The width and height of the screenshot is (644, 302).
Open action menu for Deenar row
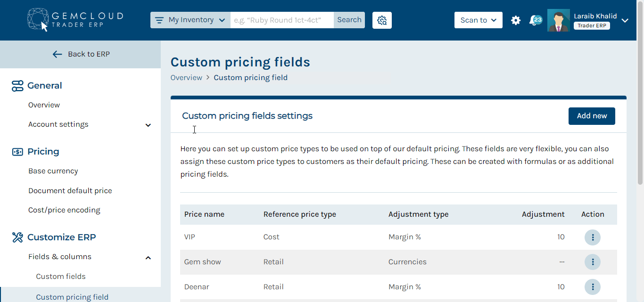tap(592, 286)
